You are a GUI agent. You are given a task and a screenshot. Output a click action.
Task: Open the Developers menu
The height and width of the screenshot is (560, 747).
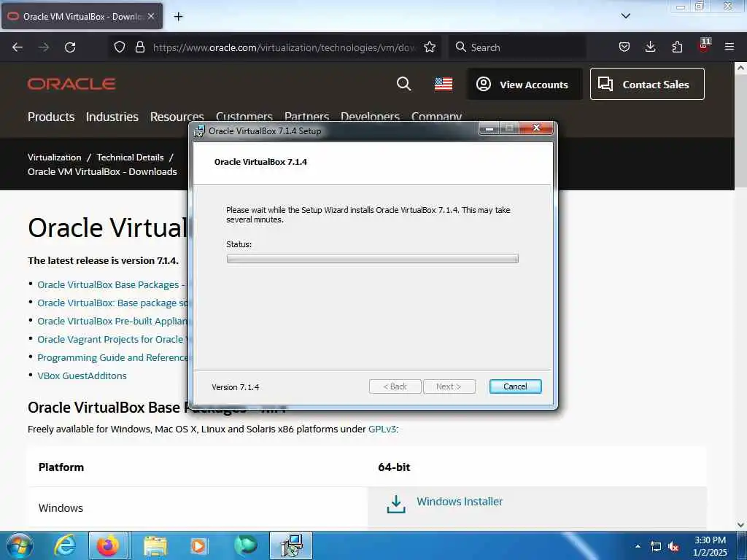(x=370, y=116)
